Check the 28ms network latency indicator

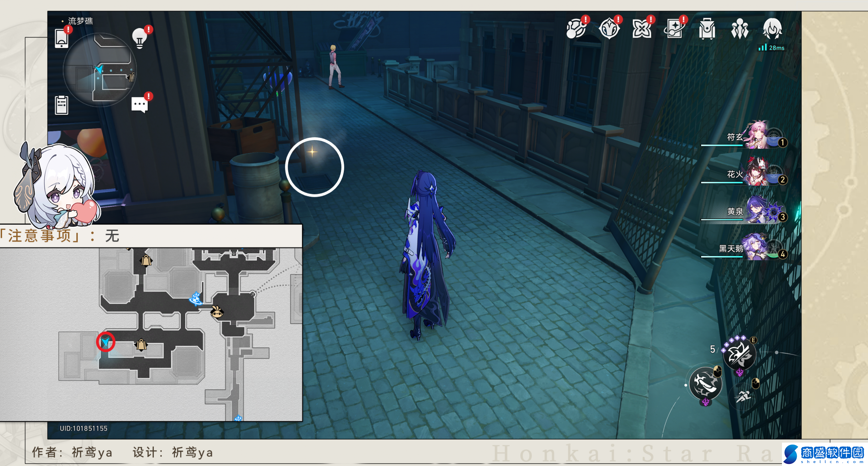772,48
